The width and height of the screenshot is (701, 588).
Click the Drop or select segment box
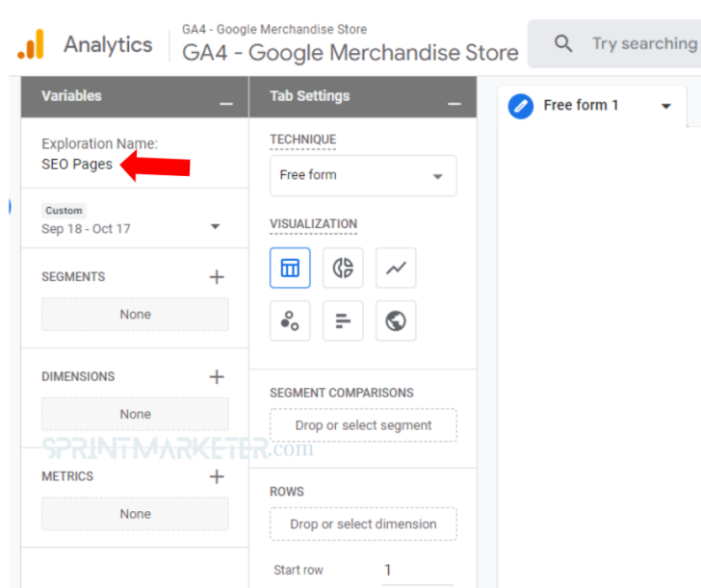[x=363, y=425]
